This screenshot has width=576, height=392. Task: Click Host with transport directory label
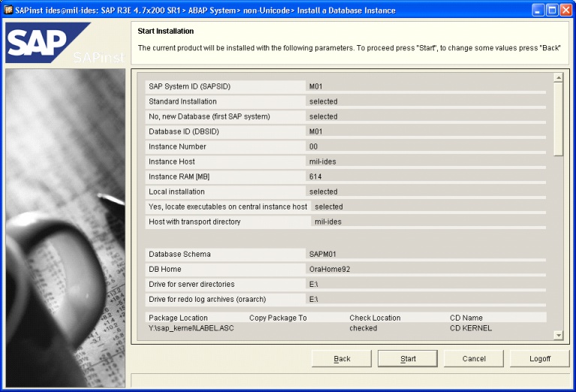[x=195, y=222]
